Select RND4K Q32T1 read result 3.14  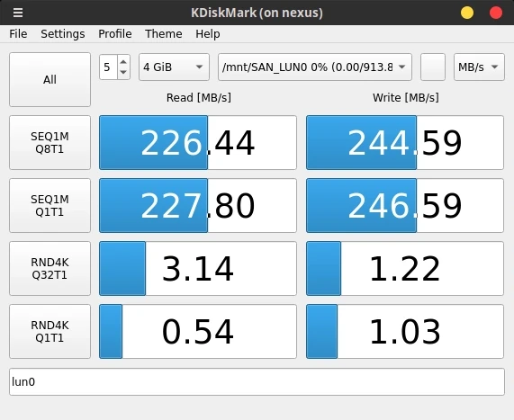pos(198,268)
